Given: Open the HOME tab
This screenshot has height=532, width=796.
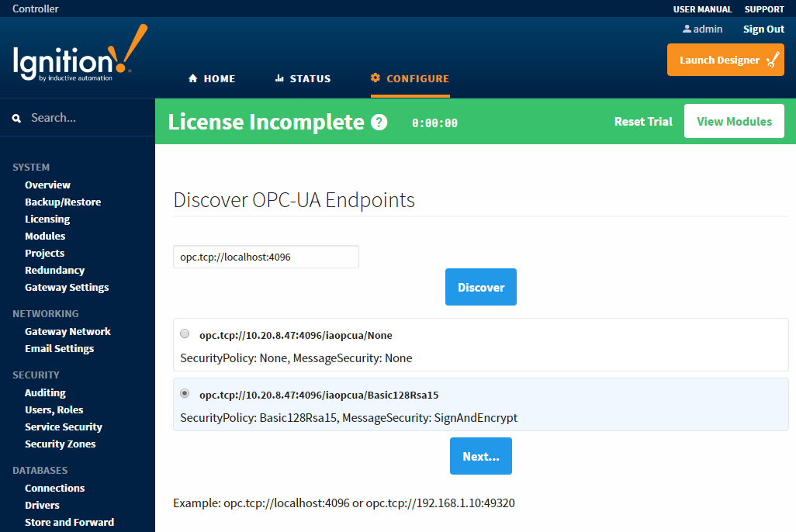Looking at the screenshot, I should tap(212, 78).
